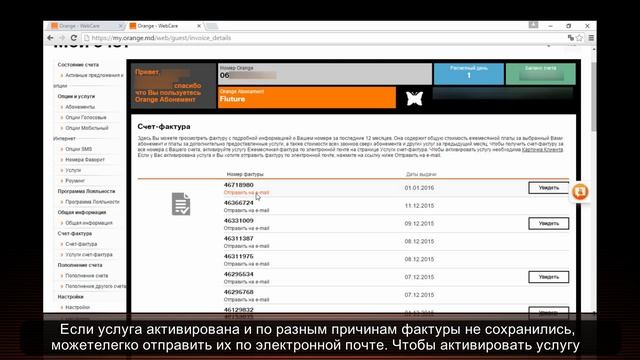Send invoice 46295768 to e-mail
640x360 pixels.
(x=246, y=300)
